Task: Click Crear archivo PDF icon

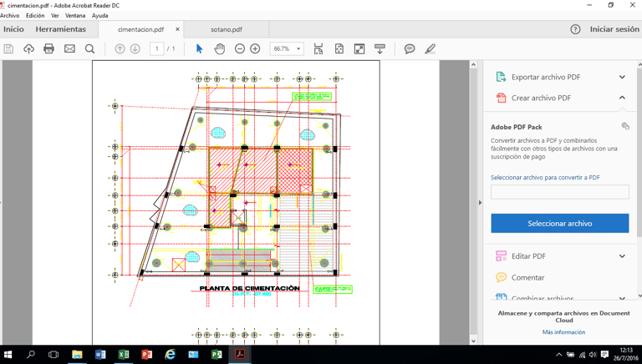Action: 502,98
